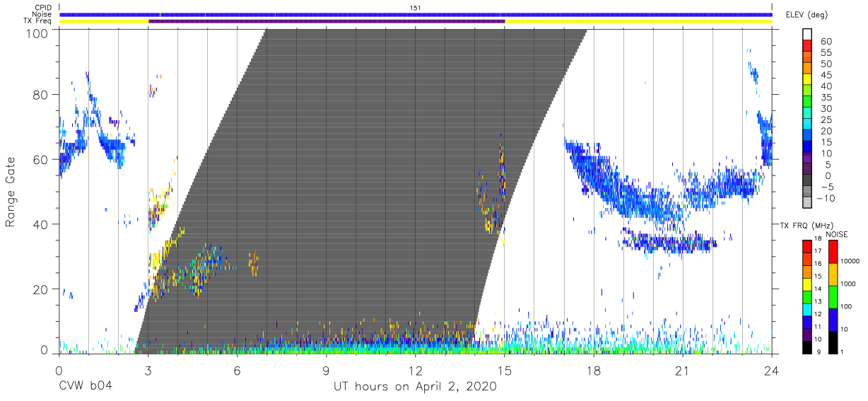This screenshot has height=401, width=868.
Task: Click the black 9 segment of the TX FRQ bar
Action: [x=807, y=346]
